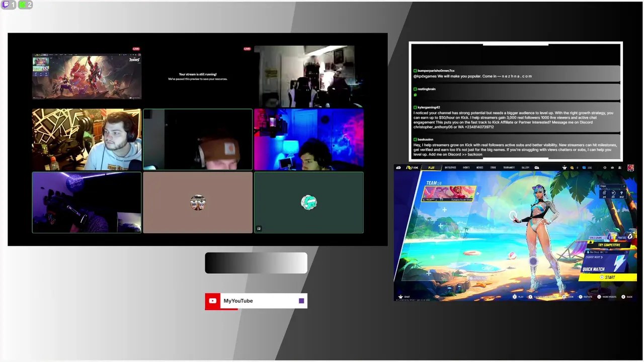
Task: Click the gold coin currency icon
Action: point(572,167)
